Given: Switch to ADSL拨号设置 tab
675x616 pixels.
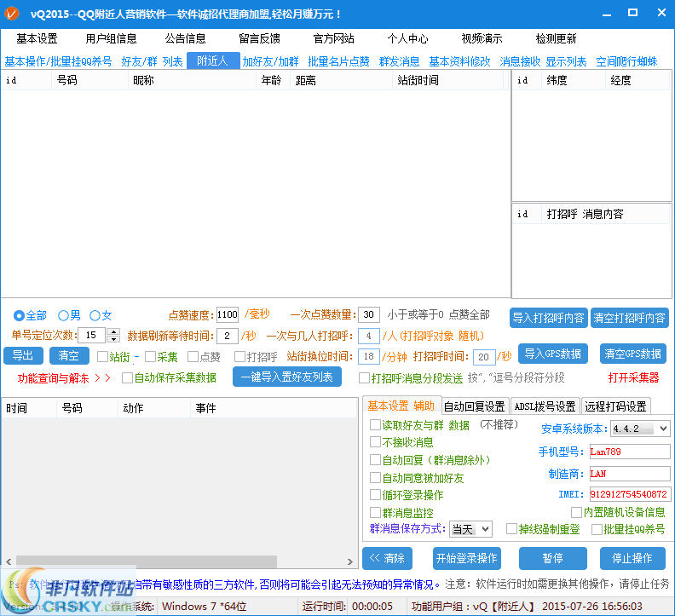Looking at the screenshot, I should click(545, 406).
